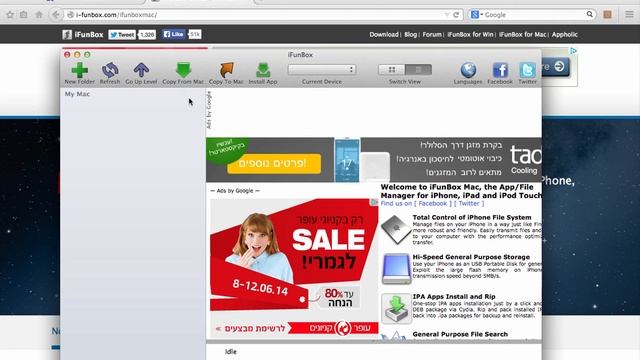
Task: Click the AdChoices icon on the page banner
Action: point(573,51)
